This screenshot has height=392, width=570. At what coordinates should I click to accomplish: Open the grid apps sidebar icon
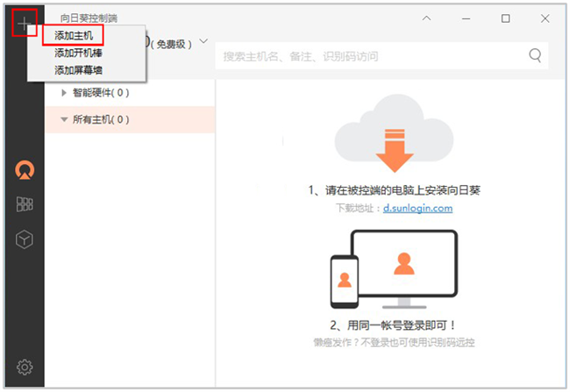(x=25, y=204)
